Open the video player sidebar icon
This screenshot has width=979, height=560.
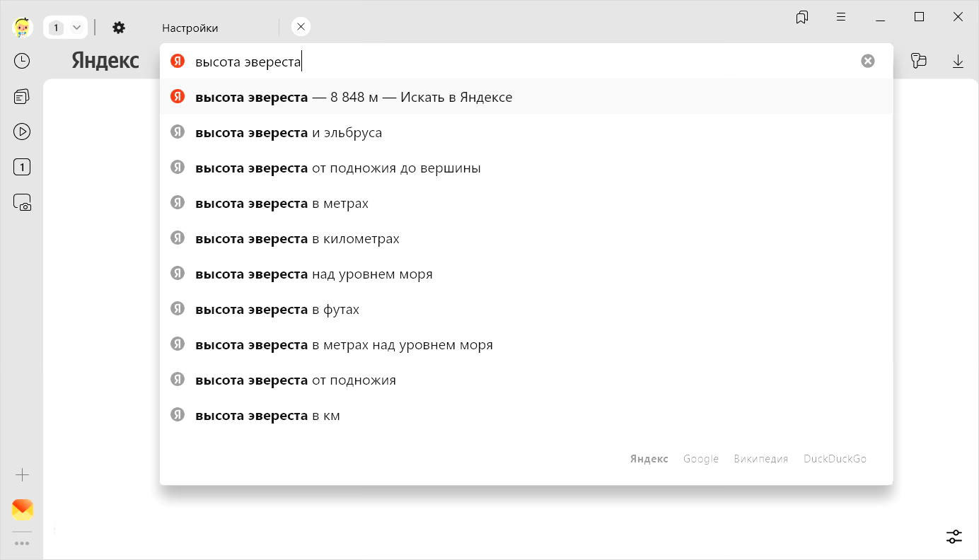pos(22,132)
